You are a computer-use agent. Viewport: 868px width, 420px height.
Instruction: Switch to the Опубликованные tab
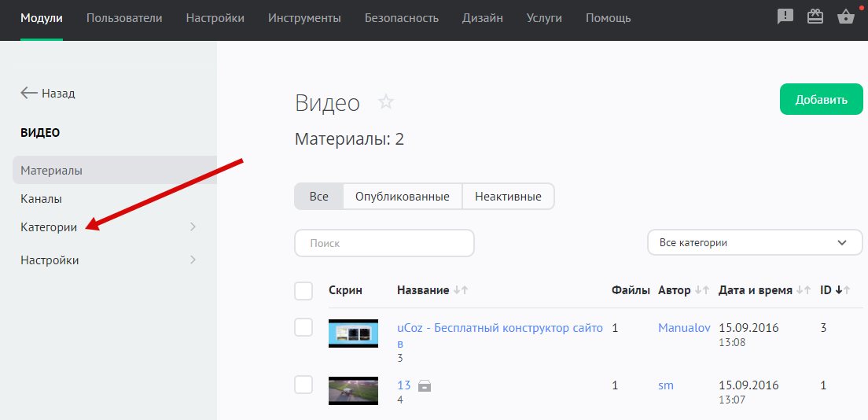pos(402,197)
